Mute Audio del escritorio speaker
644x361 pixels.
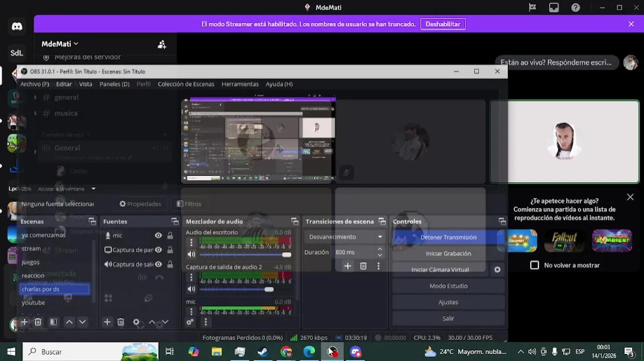tap(191, 255)
